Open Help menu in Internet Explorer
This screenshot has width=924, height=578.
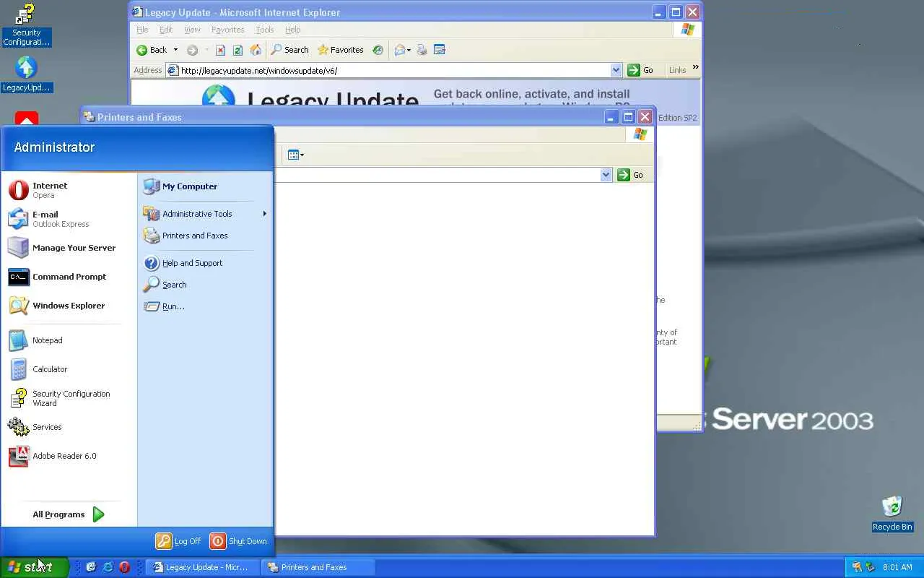[x=292, y=30]
